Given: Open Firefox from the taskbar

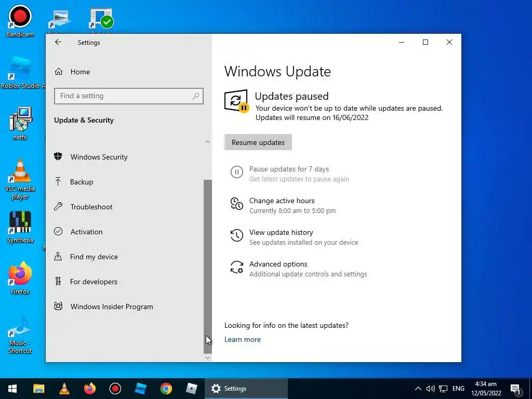Looking at the screenshot, I should tap(89, 389).
